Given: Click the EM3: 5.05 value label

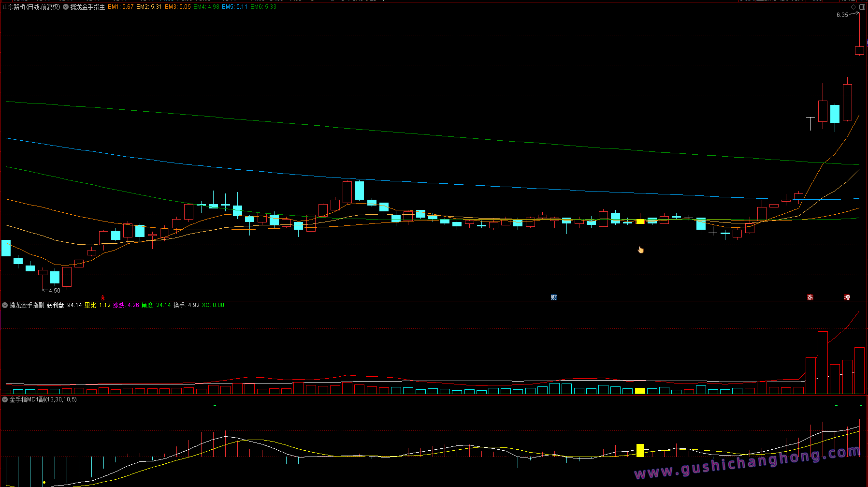Looking at the screenshot, I should pyautogui.click(x=177, y=7).
